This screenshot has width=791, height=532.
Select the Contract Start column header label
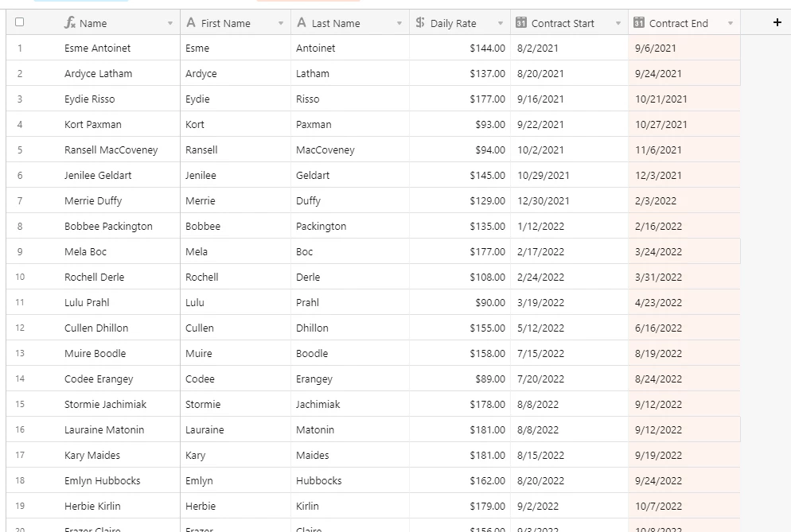pyautogui.click(x=563, y=23)
